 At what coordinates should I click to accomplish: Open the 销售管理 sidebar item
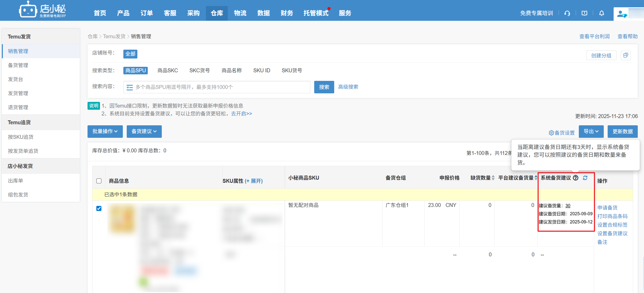pos(18,51)
